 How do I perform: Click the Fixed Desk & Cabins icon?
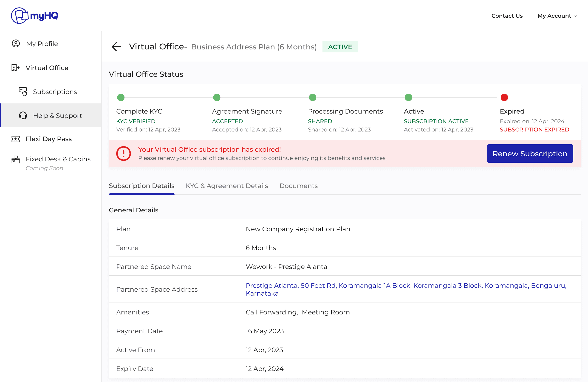pos(16,160)
